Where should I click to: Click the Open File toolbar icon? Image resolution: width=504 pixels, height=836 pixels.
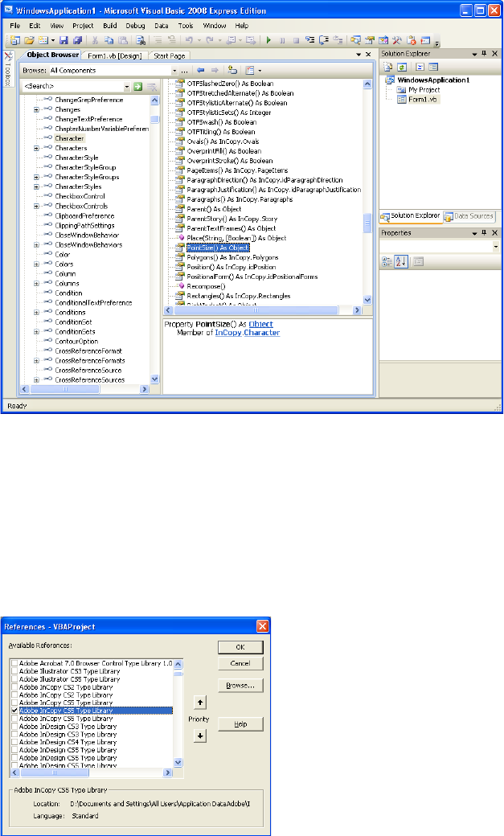coord(29,40)
